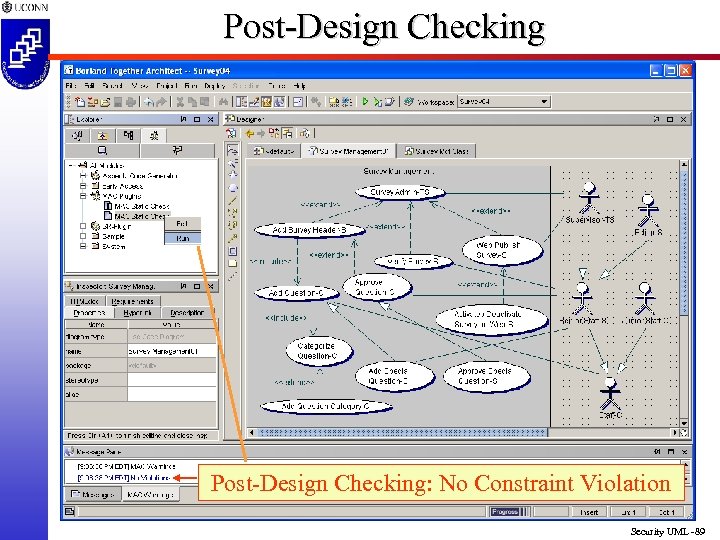This screenshot has width=720, height=540.
Task: Open the Workspace dropdown showing Survey04
Action: pyautogui.click(x=504, y=101)
